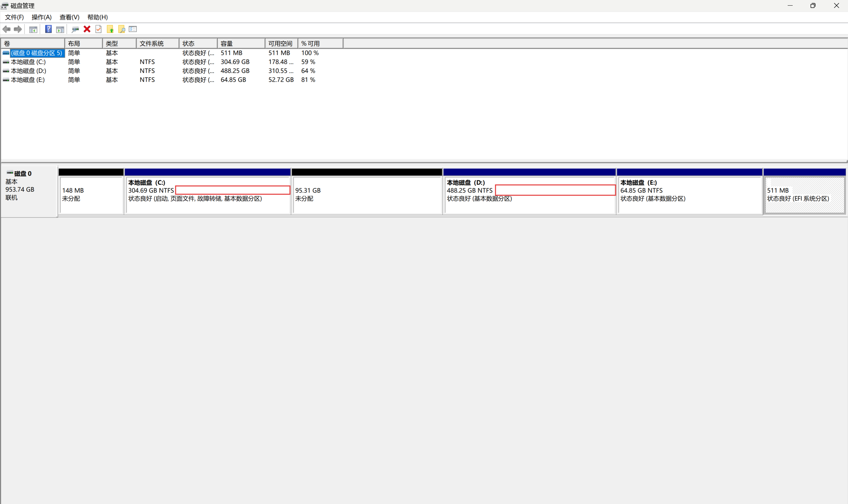This screenshot has width=848, height=504.
Task: Click the Back arrow toolbar icon
Action: pyautogui.click(x=6, y=29)
